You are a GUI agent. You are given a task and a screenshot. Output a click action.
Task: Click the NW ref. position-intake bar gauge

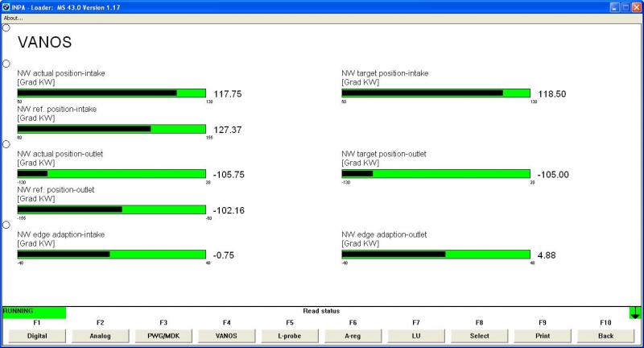[x=112, y=129]
